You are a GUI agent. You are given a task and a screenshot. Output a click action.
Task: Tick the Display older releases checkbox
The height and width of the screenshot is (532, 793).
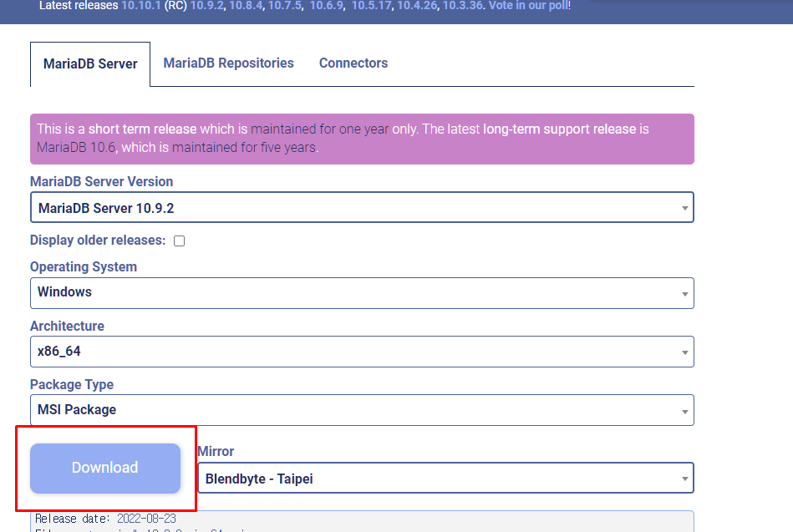(x=179, y=241)
